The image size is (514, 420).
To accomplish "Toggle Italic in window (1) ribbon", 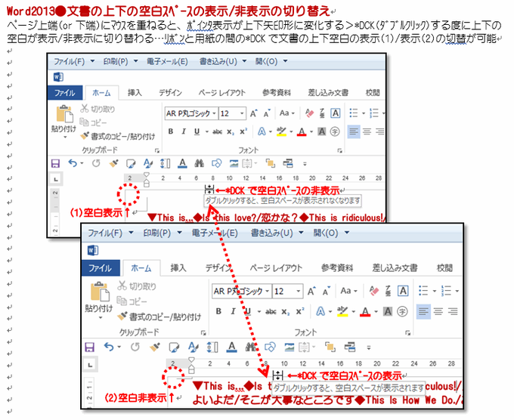I will point(184,131).
